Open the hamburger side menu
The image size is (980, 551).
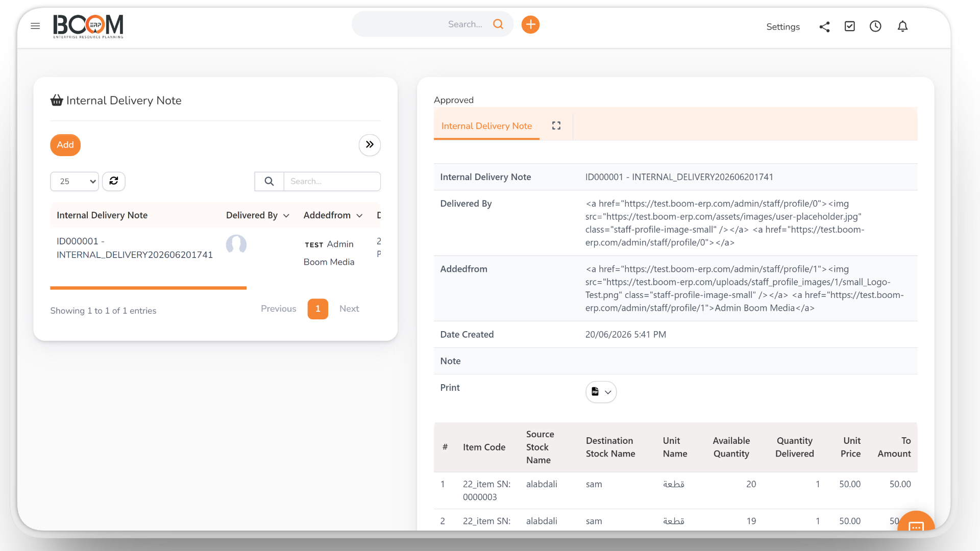coord(35,26)
